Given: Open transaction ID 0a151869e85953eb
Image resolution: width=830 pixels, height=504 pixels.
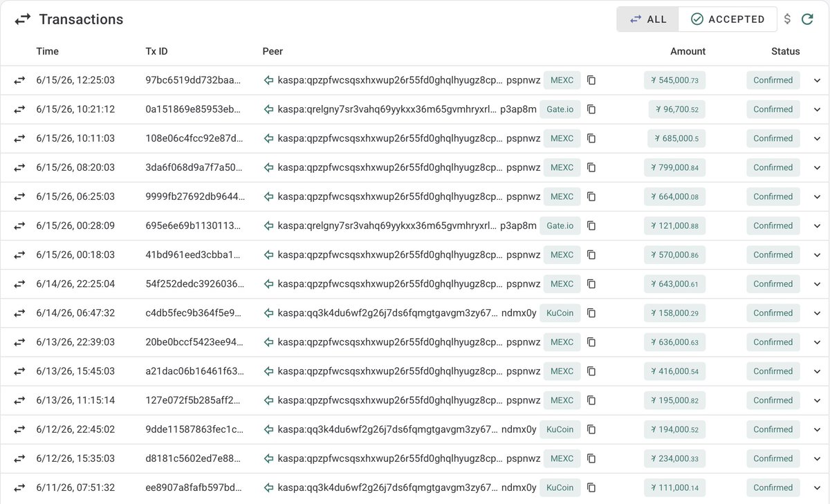Looking at the screenshot, I should pos(194,109).
